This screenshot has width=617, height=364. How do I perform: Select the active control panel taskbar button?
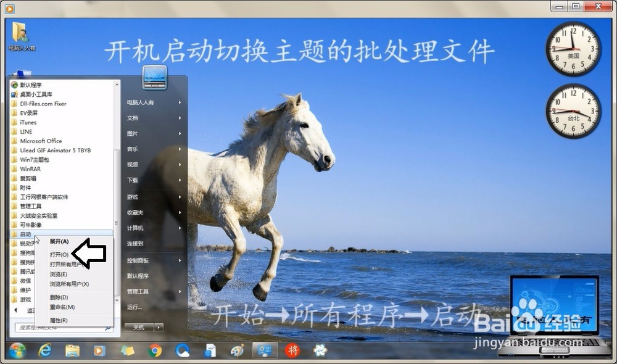tap(265, 350)
